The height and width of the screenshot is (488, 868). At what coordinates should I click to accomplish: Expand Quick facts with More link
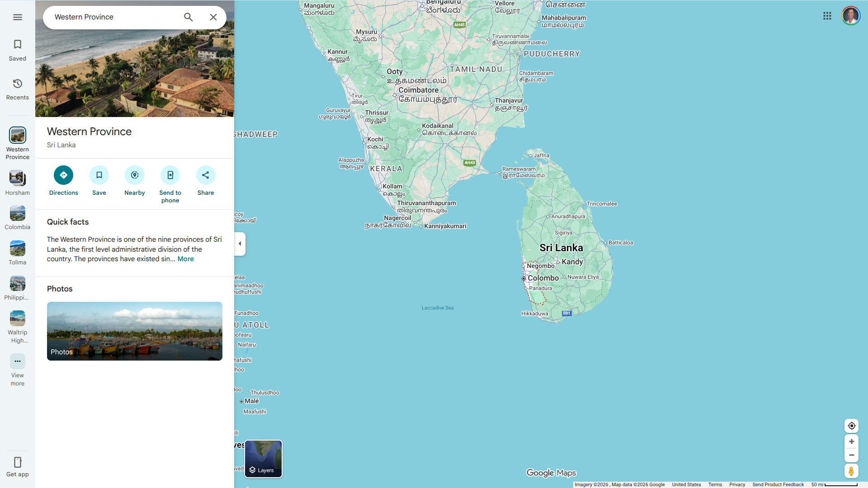click(x=185, y=259)
